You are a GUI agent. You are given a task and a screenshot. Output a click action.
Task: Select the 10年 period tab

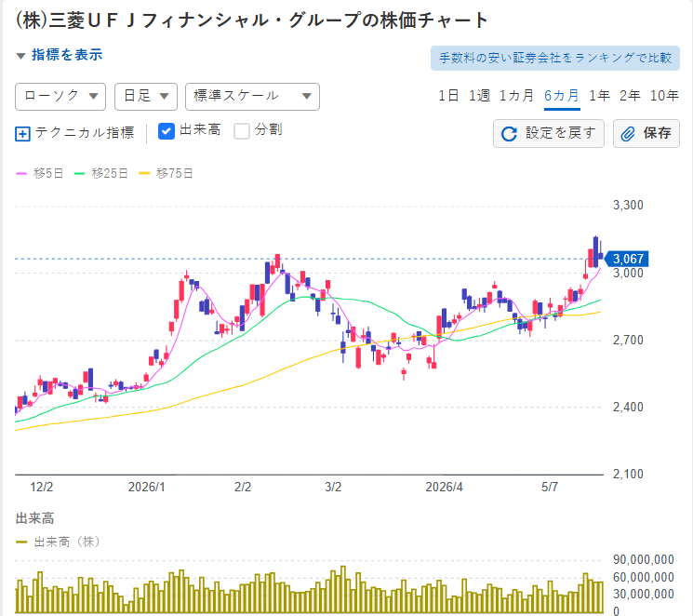[x=664, y=96]
